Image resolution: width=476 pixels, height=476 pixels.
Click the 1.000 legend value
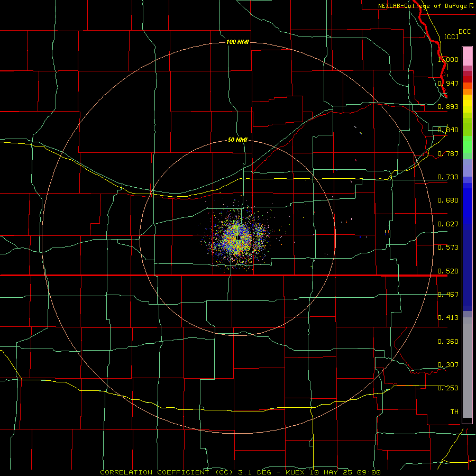point(448,59)
